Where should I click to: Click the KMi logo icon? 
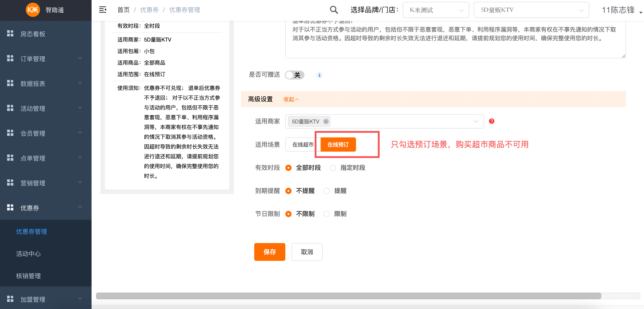tap(33, 10)
